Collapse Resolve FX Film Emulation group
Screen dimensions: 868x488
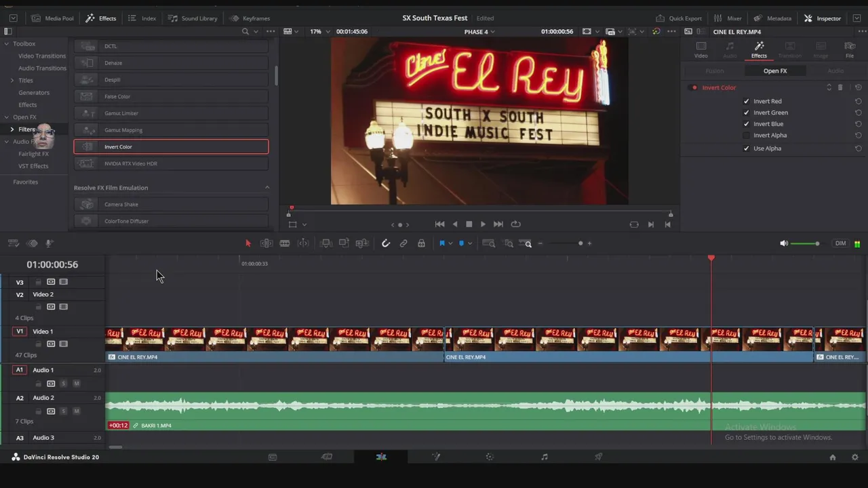[x=267, y=188]
